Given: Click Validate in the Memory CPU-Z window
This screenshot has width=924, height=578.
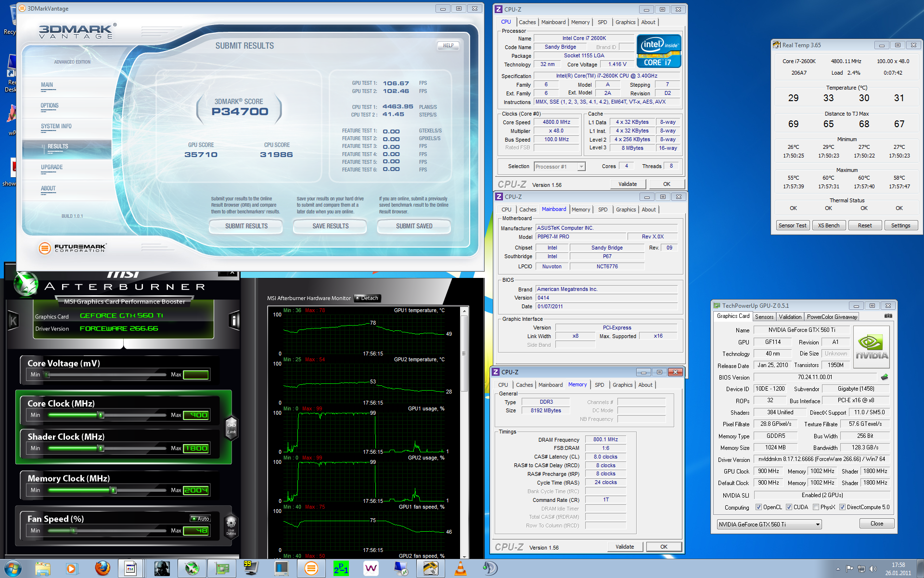Looking at the screenshot, I should 624,547.
